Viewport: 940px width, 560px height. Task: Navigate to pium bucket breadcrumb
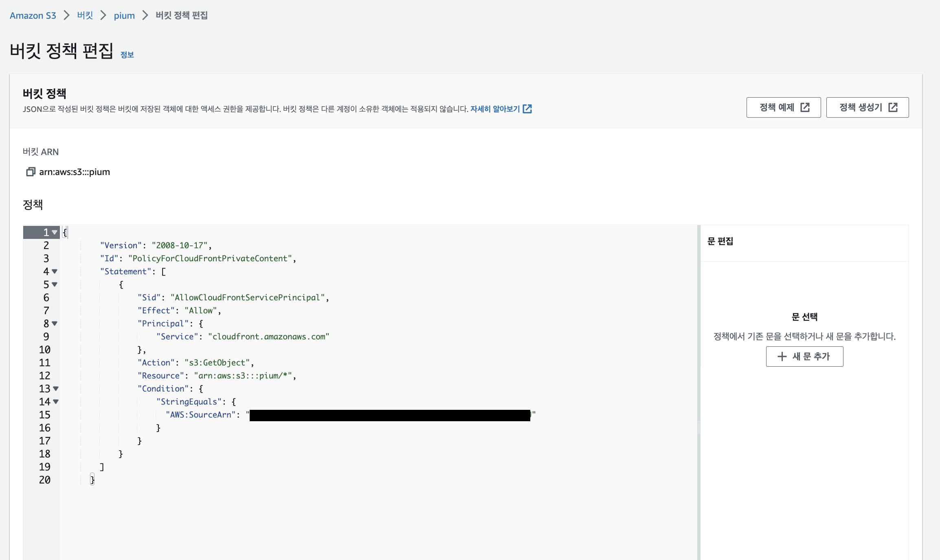coord(124,15)
